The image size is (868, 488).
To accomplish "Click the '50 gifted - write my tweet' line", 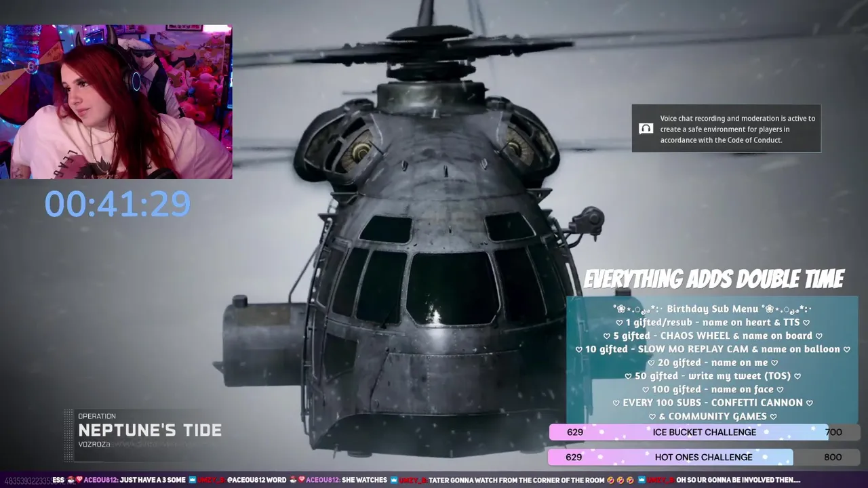I will pyautogui.click(x=713, y=375).
